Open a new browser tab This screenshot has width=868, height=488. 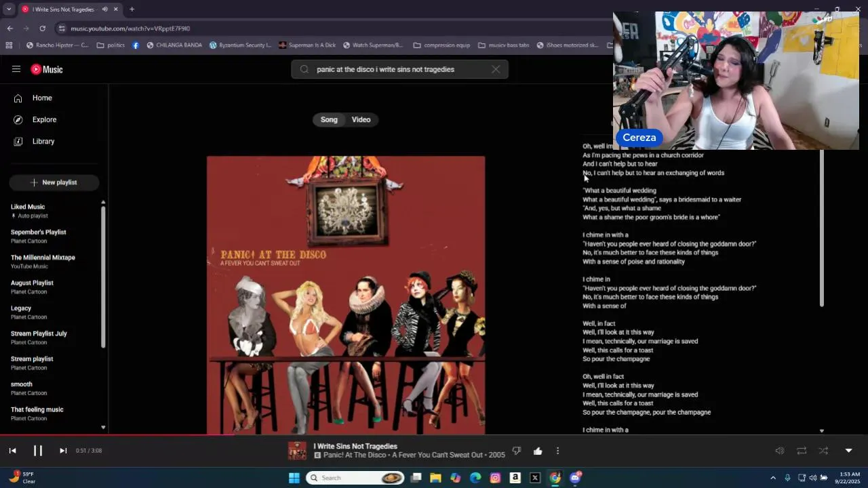pos(132,9)
